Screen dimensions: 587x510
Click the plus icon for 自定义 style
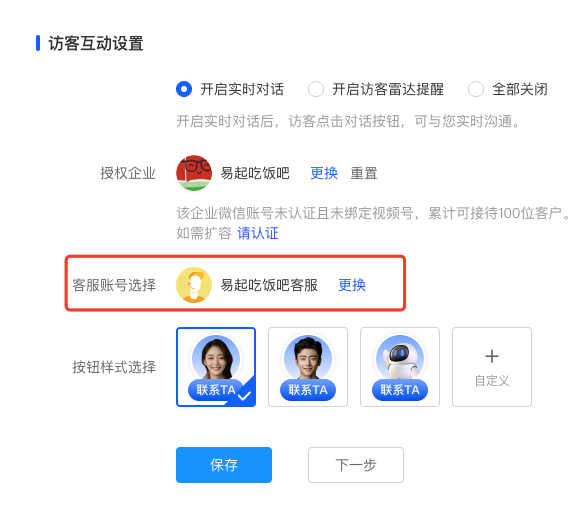[x=492, y=356]
